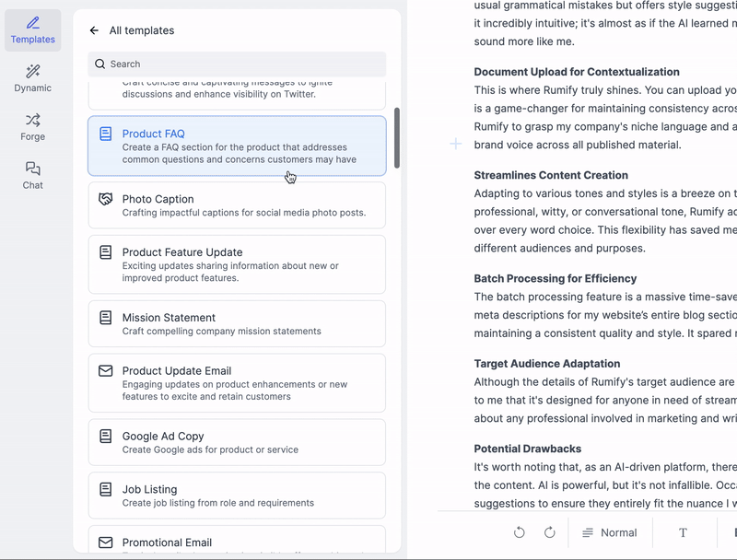737x560 pixels.
Task: Open the Mission Statement template
Action: click(237, 323)
